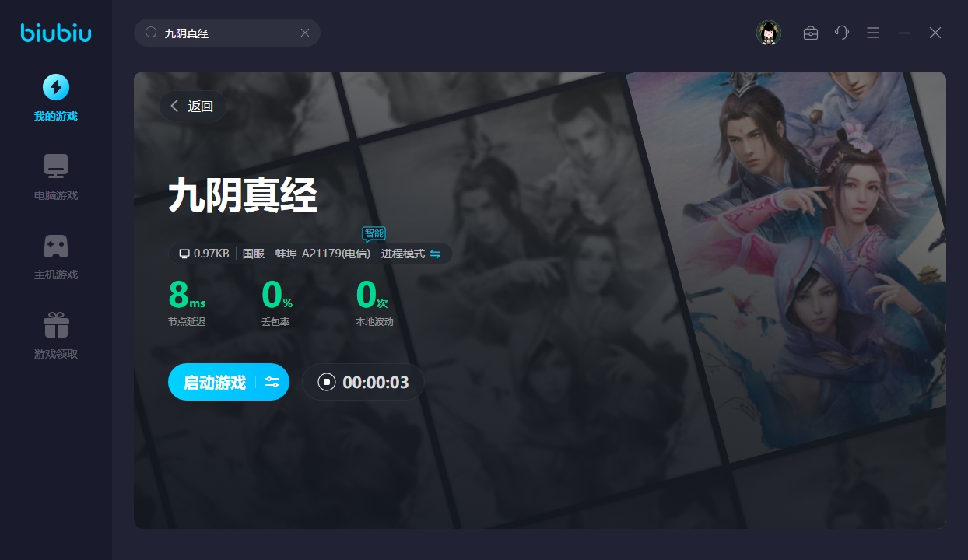This screenshot has width=968, height=560.
Task: Switch node via the swap arrows icon
Action: click(x=435, y=254)
